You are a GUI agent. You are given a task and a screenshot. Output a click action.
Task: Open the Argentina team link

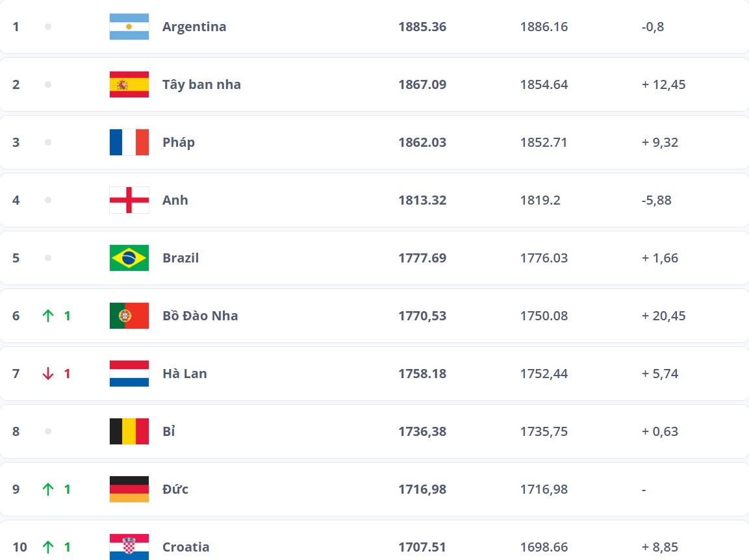[x=194, y=27]
